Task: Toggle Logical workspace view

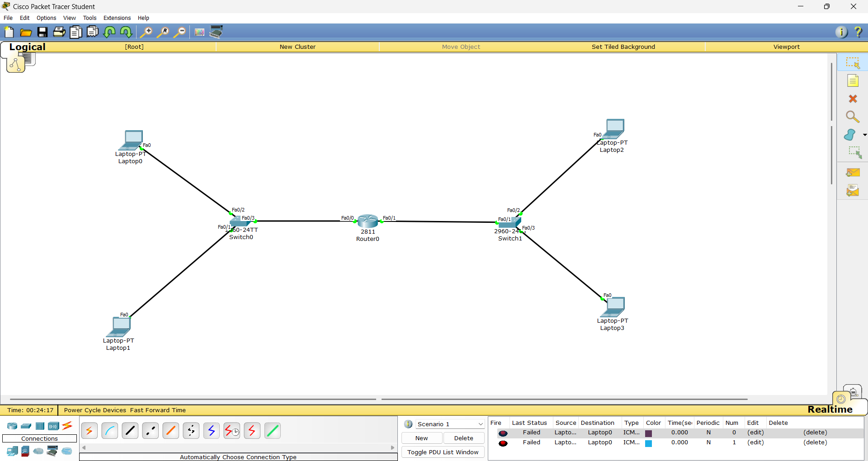Action: click(x=27, y=47)
